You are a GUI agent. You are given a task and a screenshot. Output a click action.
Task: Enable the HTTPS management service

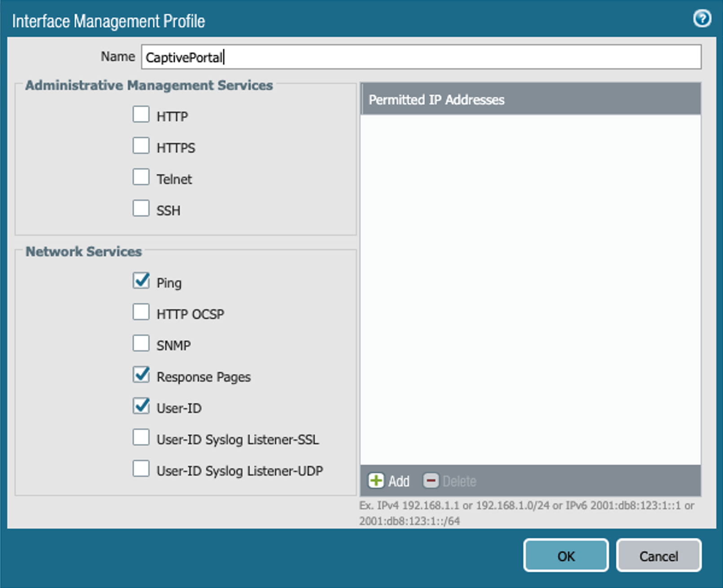[x=141, y=146]
